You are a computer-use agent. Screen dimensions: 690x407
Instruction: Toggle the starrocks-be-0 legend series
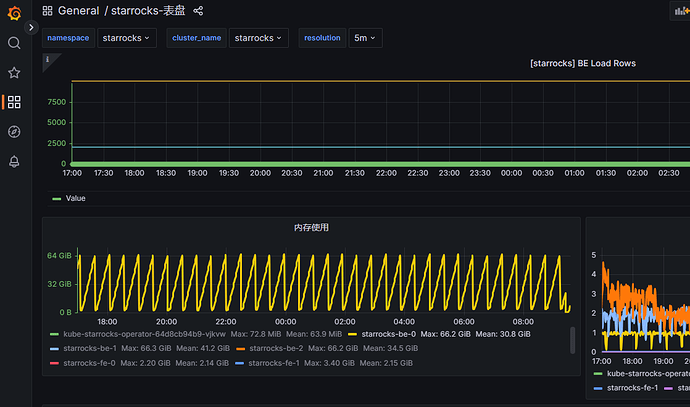(389, 334)
